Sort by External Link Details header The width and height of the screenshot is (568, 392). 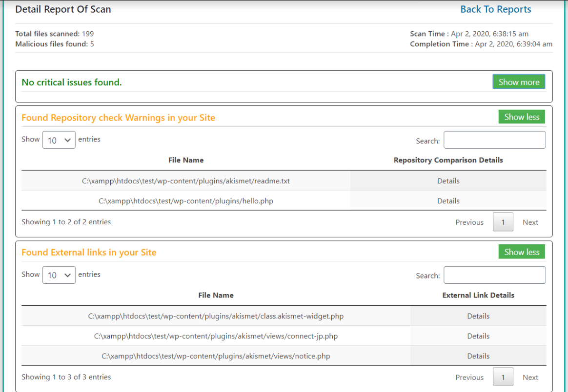click(x=478, y=295)
